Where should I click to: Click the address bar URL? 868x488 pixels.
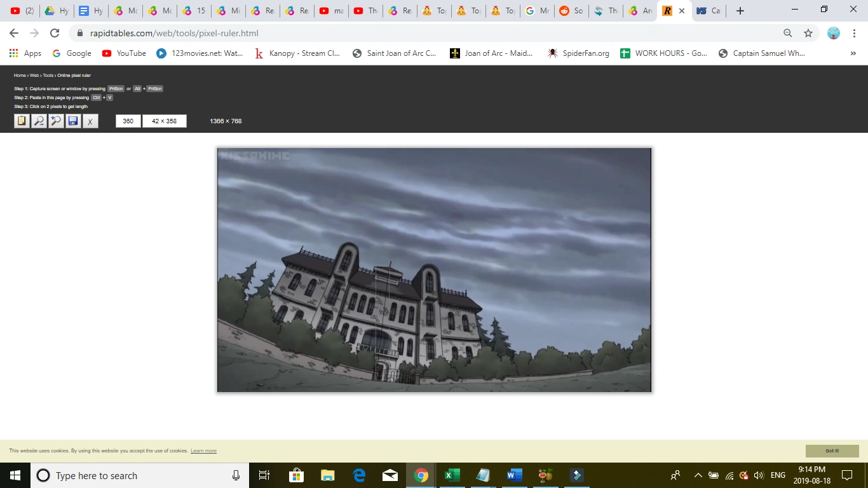click(x=174, y=33)
